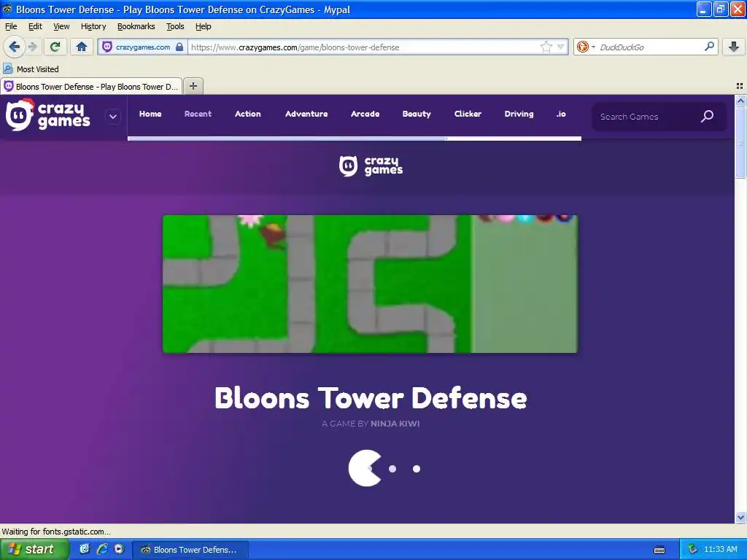The width and height of the screenshot is (747, 560).
Task: Go back with the browser Back arrow
Action: (x=14, y=47)
